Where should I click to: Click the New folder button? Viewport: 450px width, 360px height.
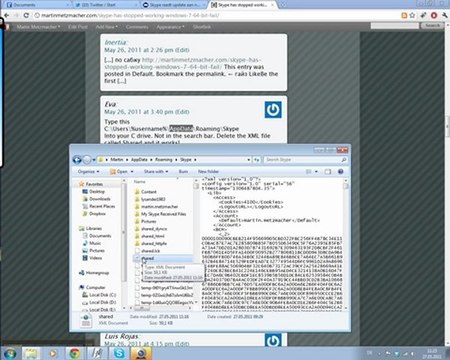click(208, 171)
